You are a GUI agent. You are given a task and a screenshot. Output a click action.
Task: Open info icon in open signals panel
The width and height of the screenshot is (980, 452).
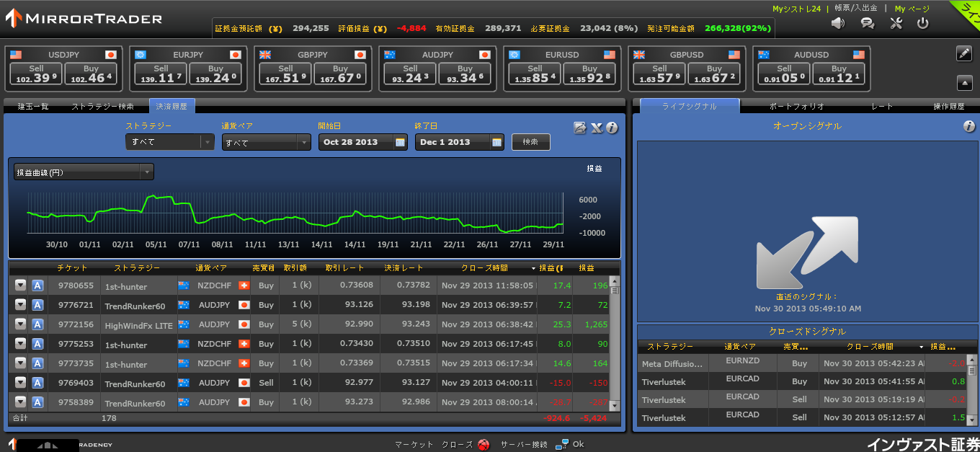coord(969,126)
